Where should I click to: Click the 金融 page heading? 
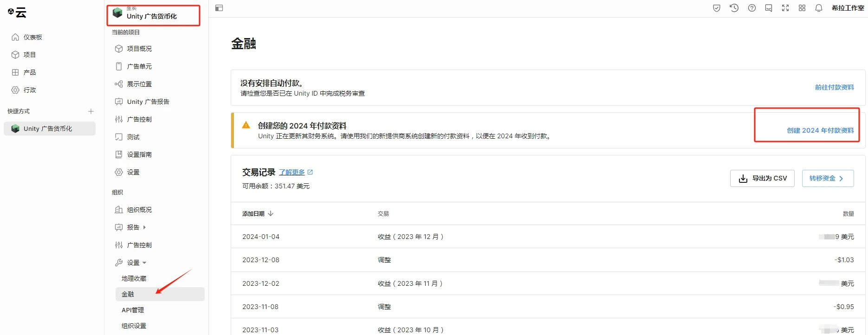pos(244,44)
